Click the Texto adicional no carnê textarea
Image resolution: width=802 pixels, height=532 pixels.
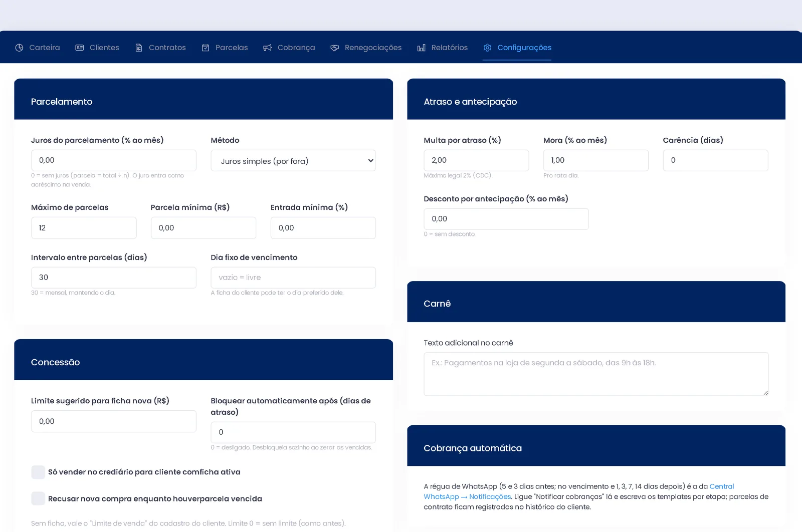coord(596,374)
